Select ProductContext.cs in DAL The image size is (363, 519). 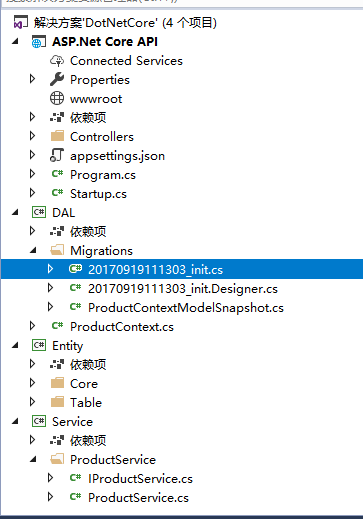coord(122,326)
